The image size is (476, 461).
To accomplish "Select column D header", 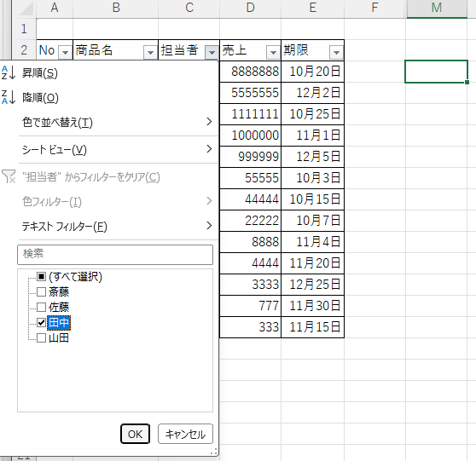I will [251, 9].
